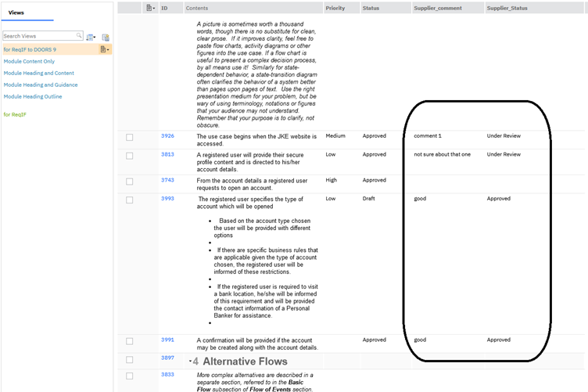The width and height of the screenshot is (588, 392).
Task: Check the box next to artifact 3991
Action: point(130,341)
